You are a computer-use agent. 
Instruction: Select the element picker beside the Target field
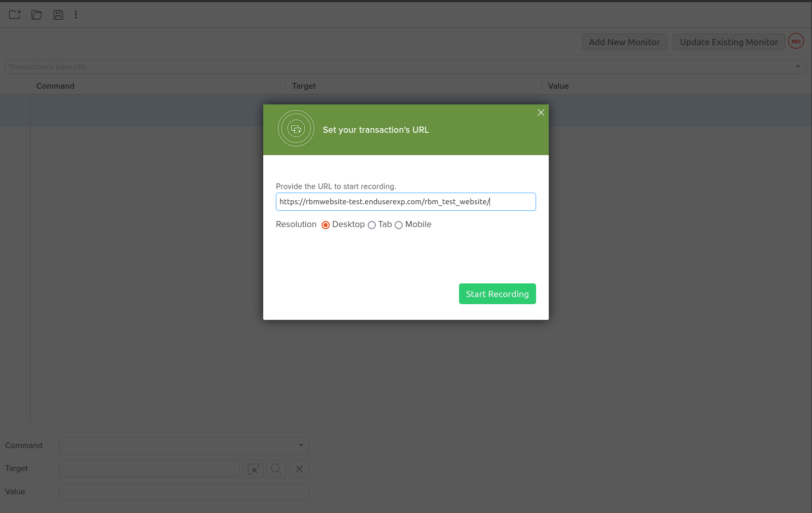click(253, 468)
